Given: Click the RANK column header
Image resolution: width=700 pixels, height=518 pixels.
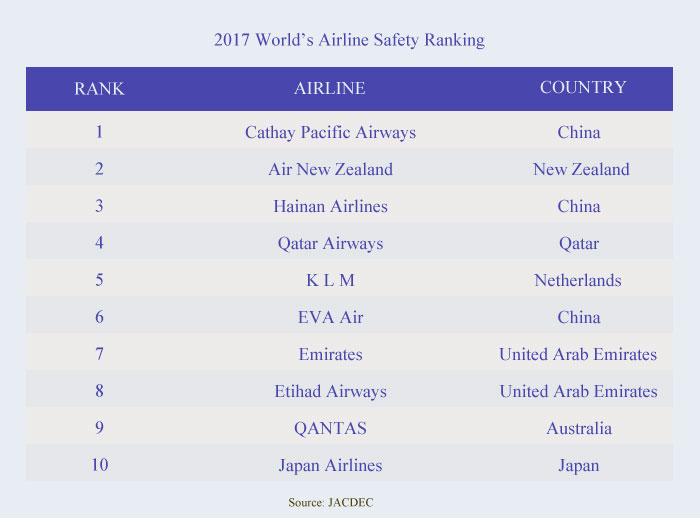Looking at the screenshot, I should [99, 88].
